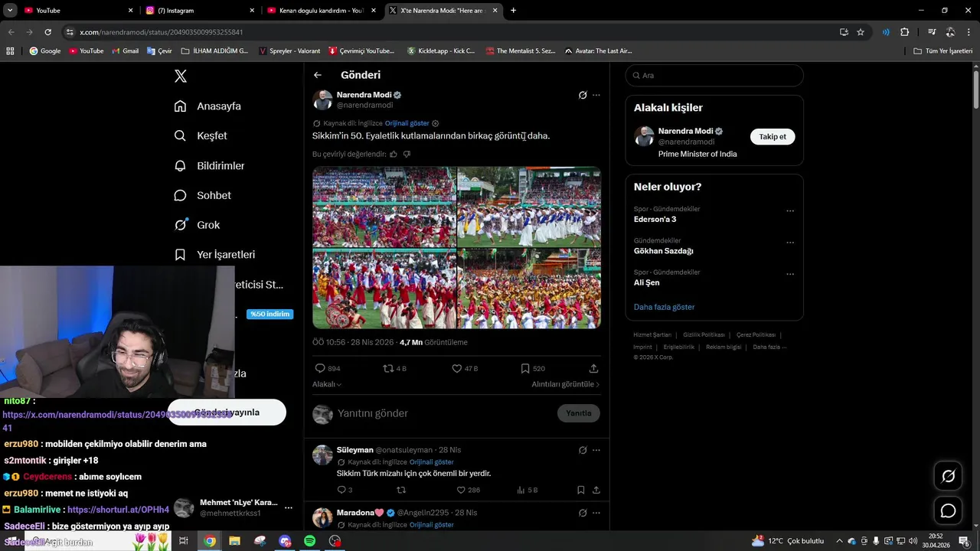The height and width of the screenshot is (551, 980).
Task: Reload the page
Action: 47,32
